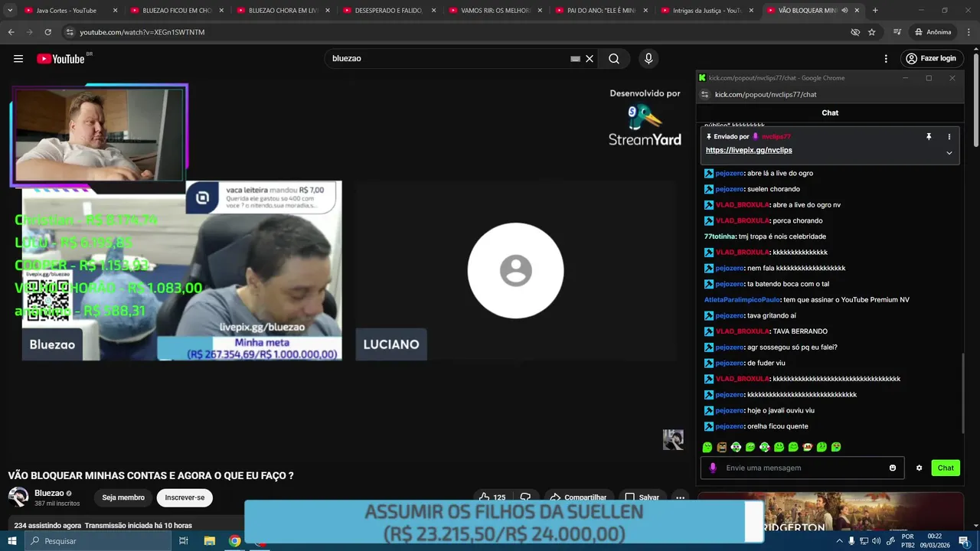Go to the YouTube home logo

click(x=60, y=59)
